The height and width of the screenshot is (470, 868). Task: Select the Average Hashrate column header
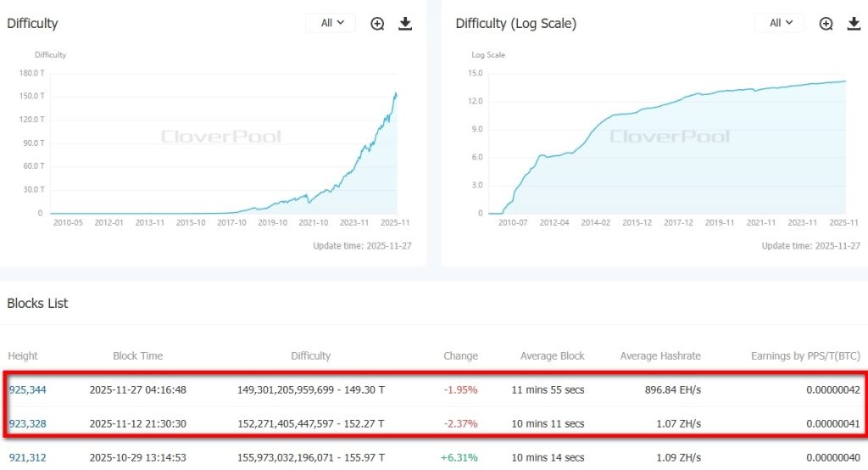(x=660, y=355)
